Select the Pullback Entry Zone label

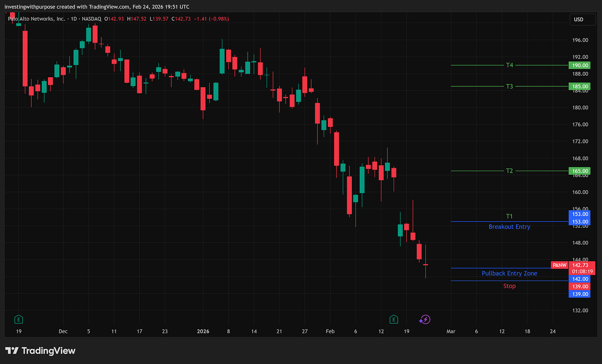[509, 273]
